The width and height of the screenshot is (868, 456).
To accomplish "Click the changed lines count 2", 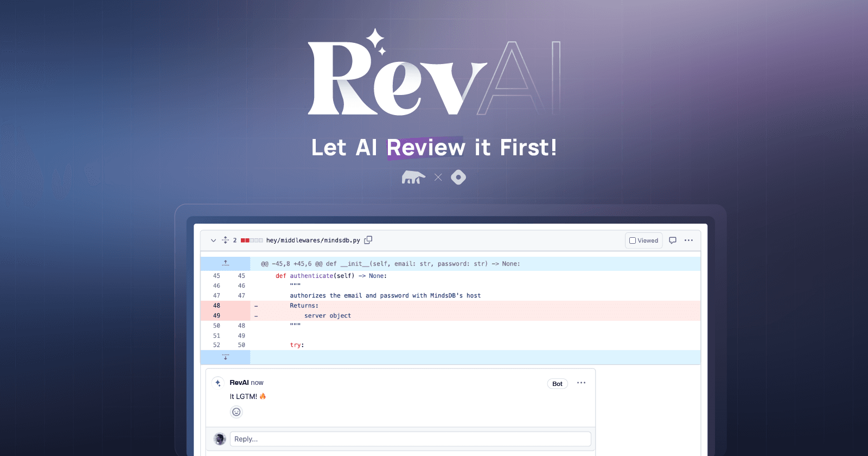I will 234,240.
